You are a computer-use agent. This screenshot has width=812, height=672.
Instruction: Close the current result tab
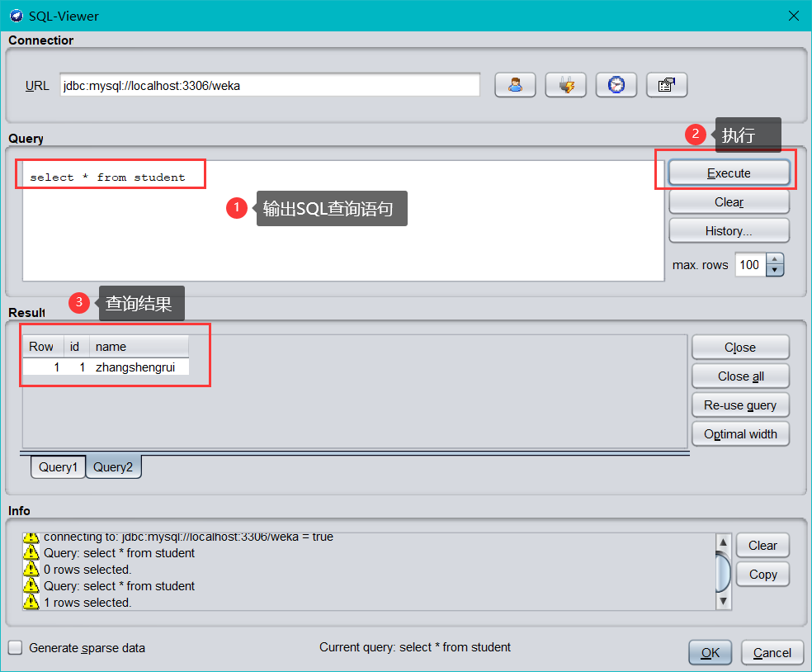740,347
